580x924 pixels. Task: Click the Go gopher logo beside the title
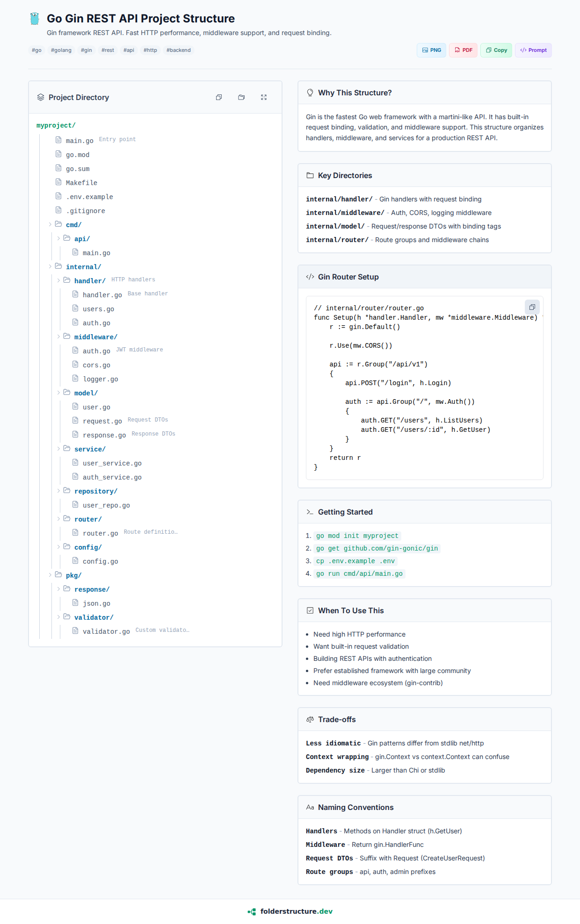(x=35, y=19)
